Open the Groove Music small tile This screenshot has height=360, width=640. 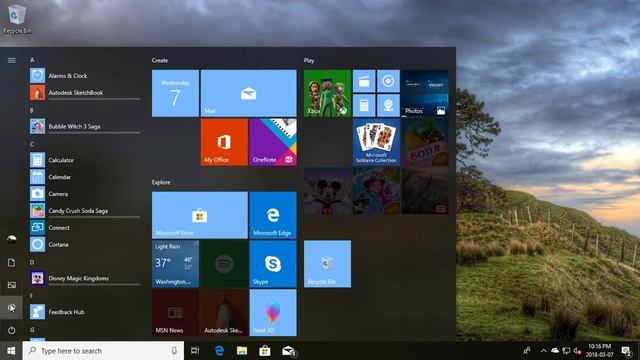tap(389, 81)
